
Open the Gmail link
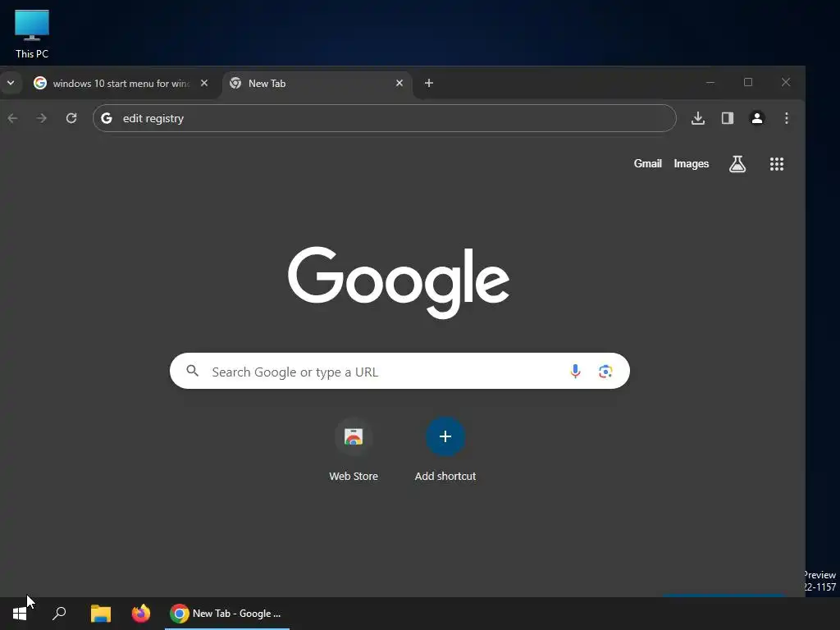click(x=648, y=164)
